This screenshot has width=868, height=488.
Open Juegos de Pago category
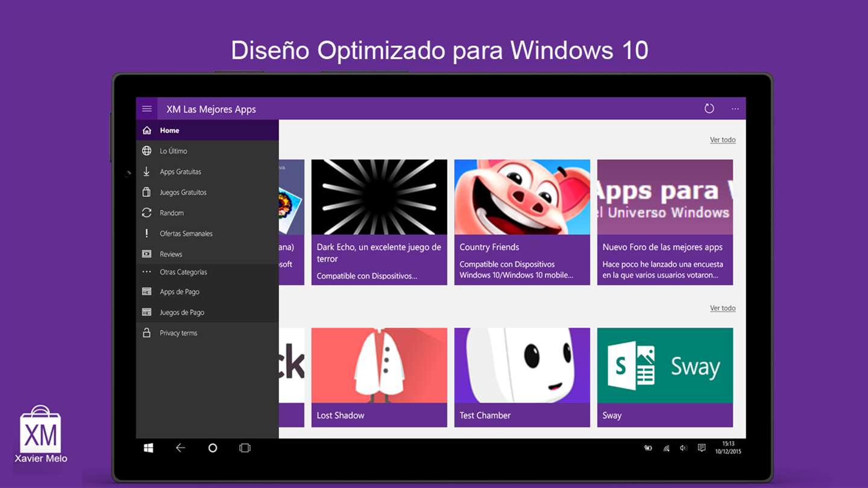click(207, 312)
